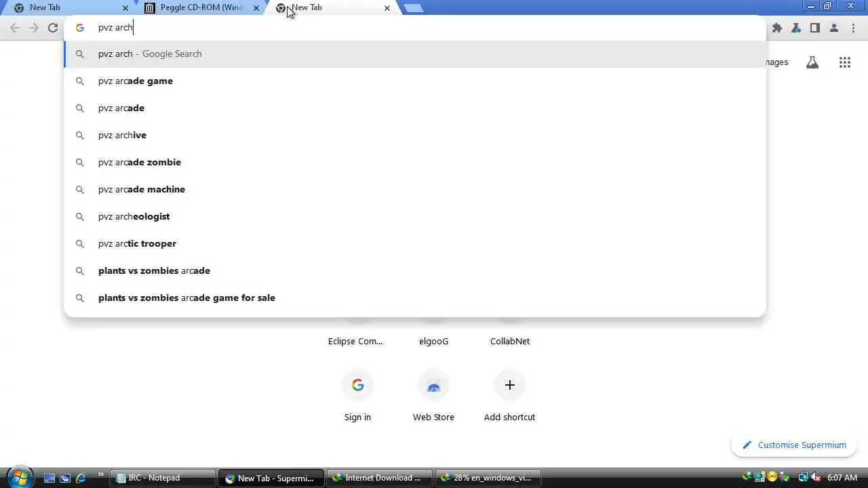Expand quick launch overflow chevron
This screenshot has height=488, width=868.
(x=101, y=474)
